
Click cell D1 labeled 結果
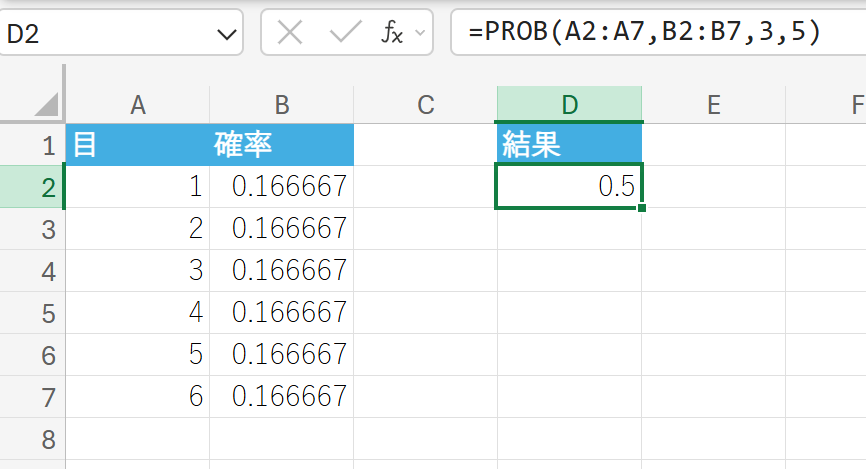pos(569,146)
